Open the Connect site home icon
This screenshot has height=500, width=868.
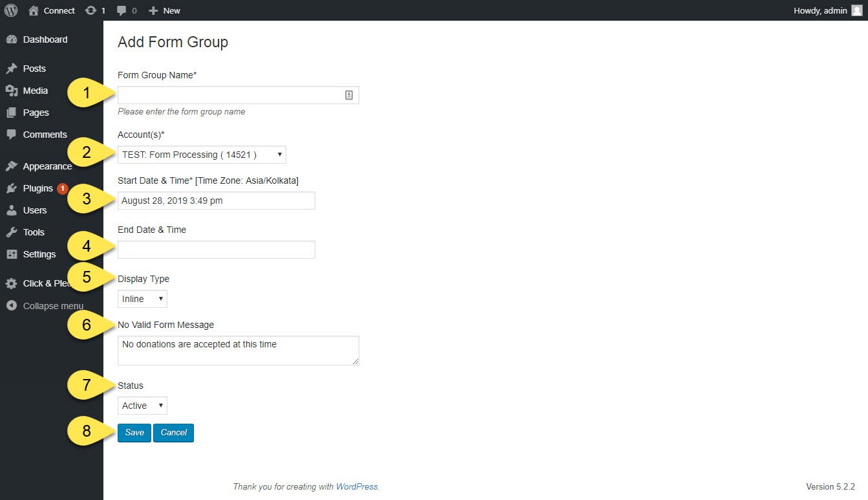pos(34,10)
